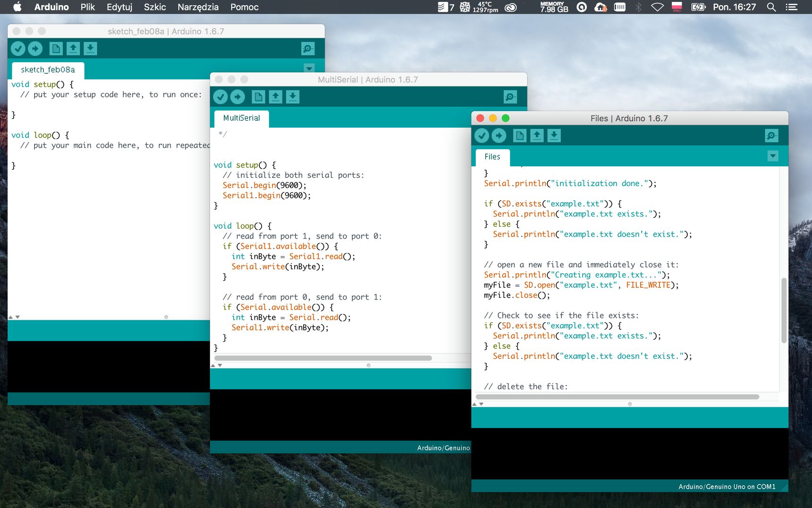The height and width of the screenshot is (508, 812).
Task: Select the Files tab
Action: pyautogui.click(x=492, y=157)
